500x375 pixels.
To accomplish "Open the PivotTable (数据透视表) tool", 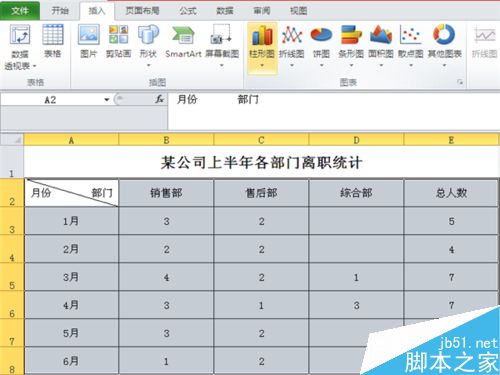I will pos(20,47).
